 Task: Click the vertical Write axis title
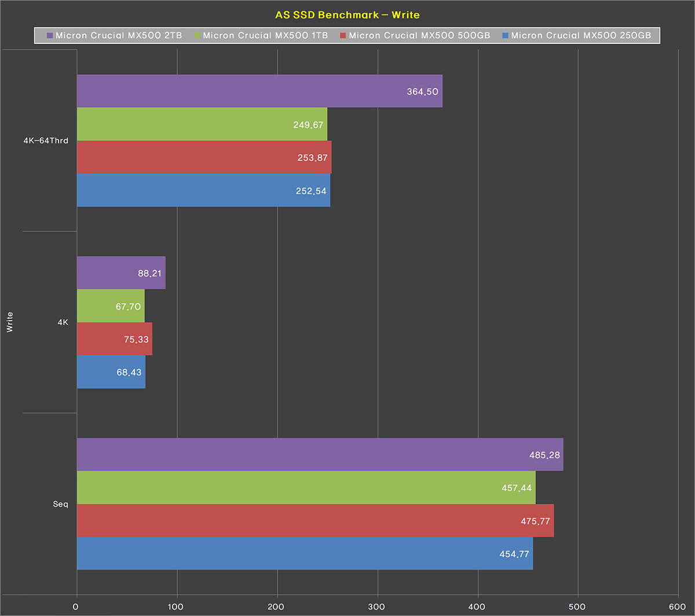pos(10,322)
